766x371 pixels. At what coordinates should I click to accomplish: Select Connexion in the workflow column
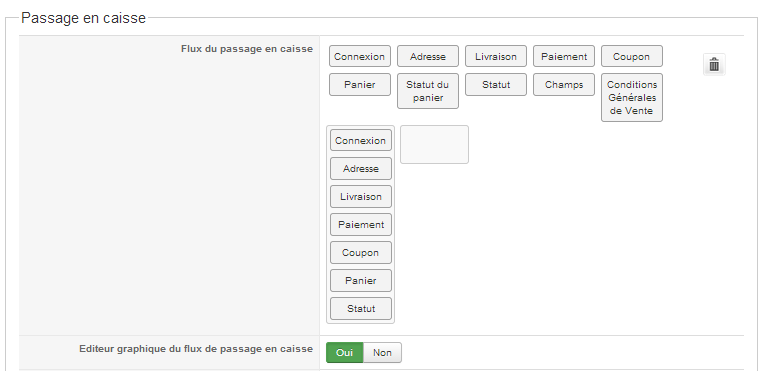click(361, 140)
